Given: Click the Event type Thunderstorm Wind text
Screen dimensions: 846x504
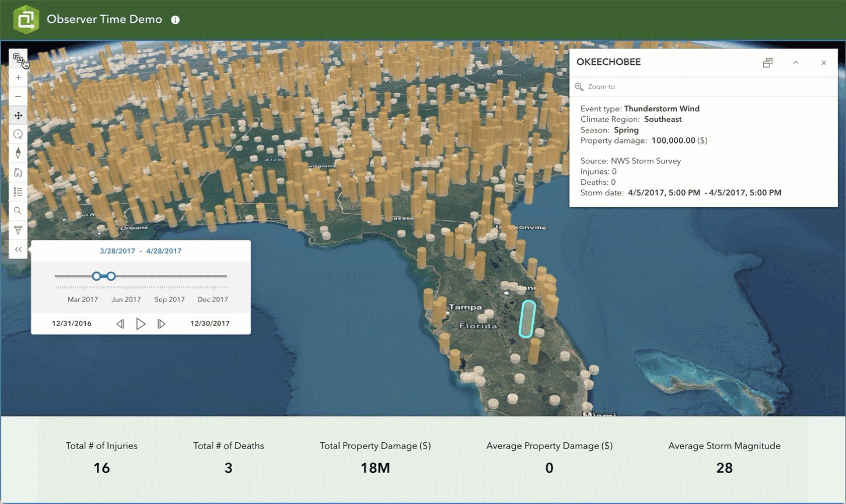Looking at the screenshot, I should [640, 108].
